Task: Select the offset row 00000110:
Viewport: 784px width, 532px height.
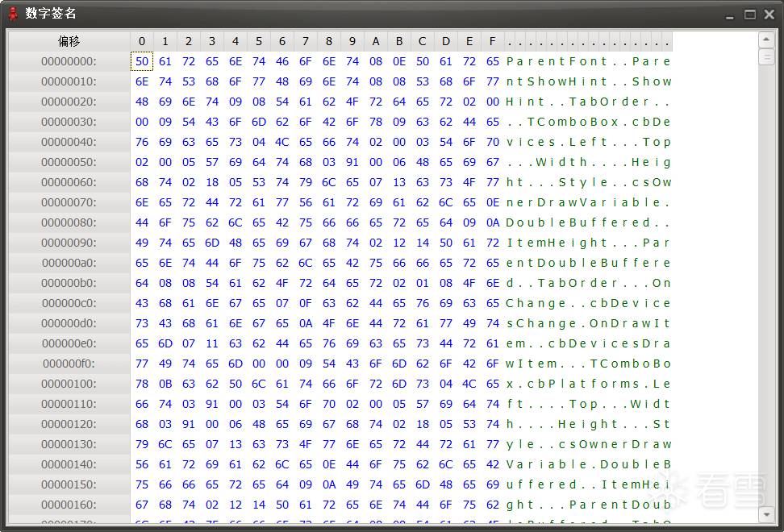Action: pyautogui.click(x=69, y=404)
